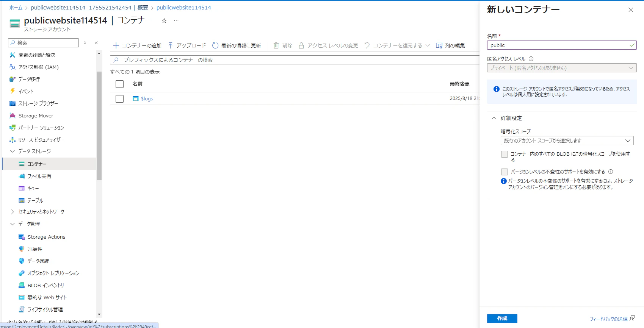
Task: Select the $logs row checkbox
Action: [120, 99]
